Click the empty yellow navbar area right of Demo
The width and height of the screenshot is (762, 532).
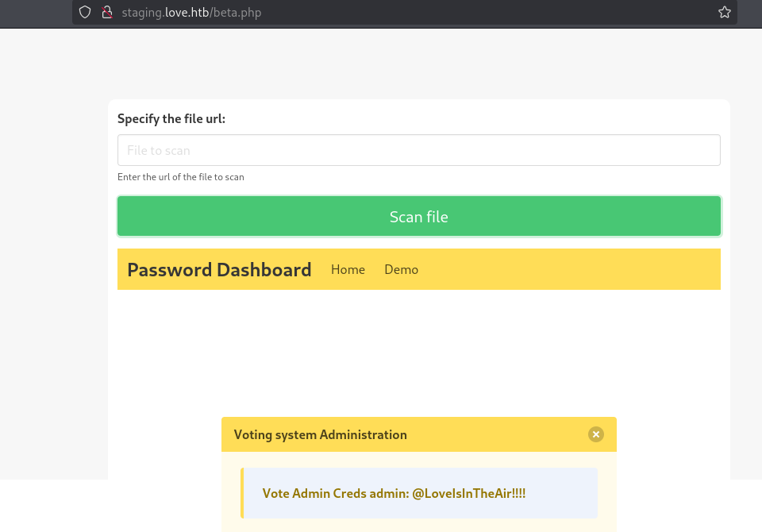568,269
